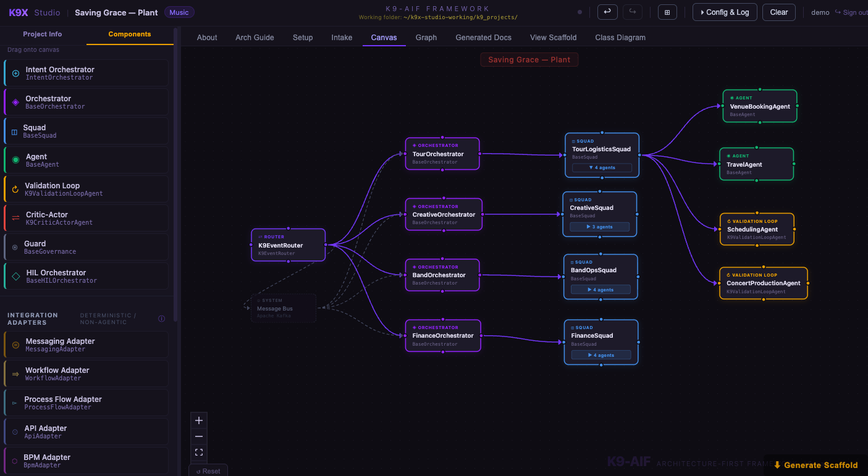Select the K9EventRouter node
Image resolution: width=868 pixels, height=476 pixels.
288,245
